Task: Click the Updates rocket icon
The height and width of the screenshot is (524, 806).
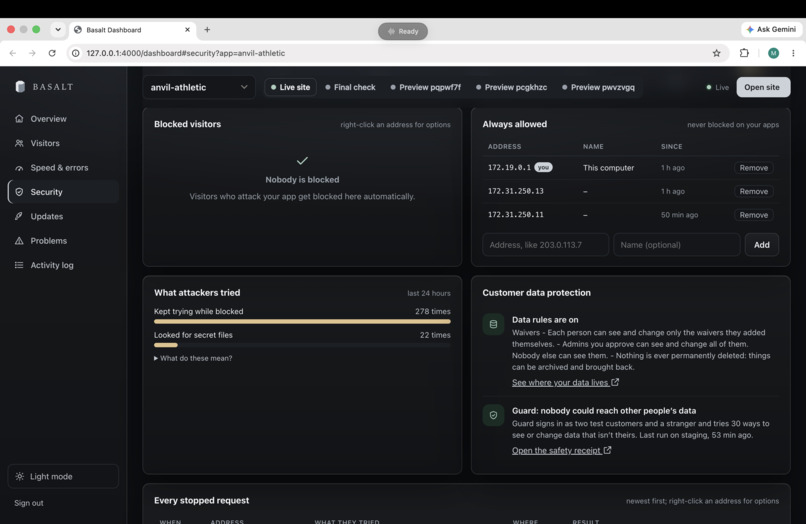Action: [x=19, y=216]
